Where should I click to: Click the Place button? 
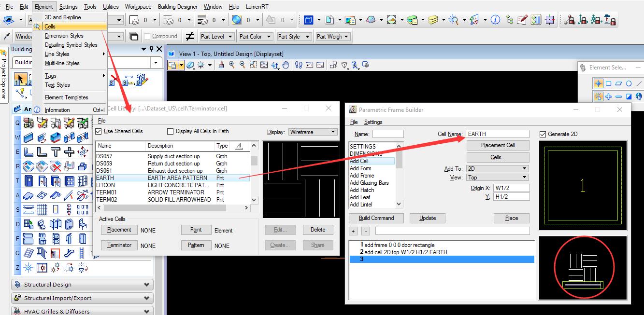coord(512,218)
